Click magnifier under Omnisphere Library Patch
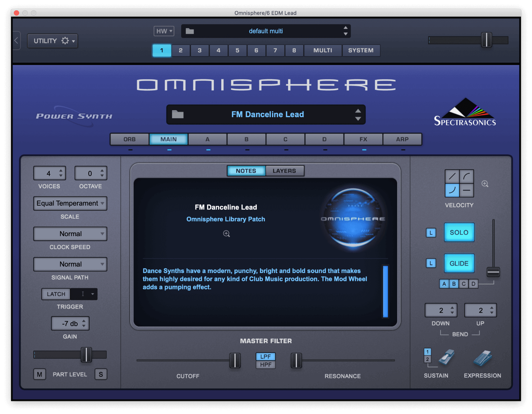 point(226,234)
